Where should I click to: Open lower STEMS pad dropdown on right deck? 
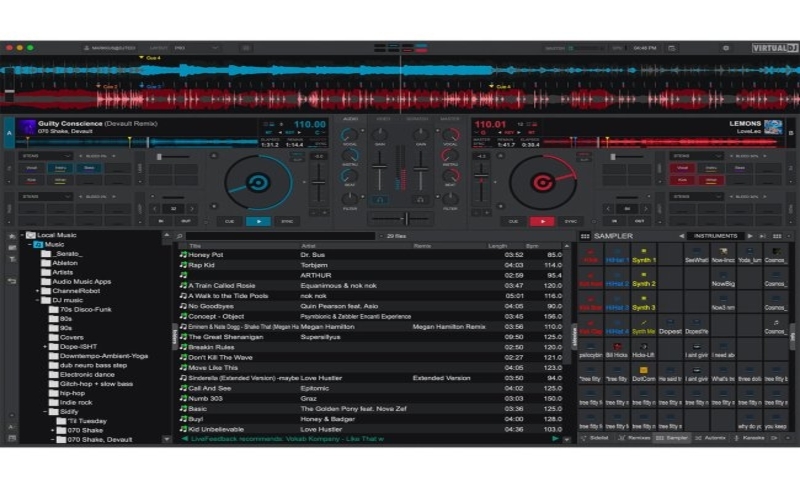coord(696,197)
